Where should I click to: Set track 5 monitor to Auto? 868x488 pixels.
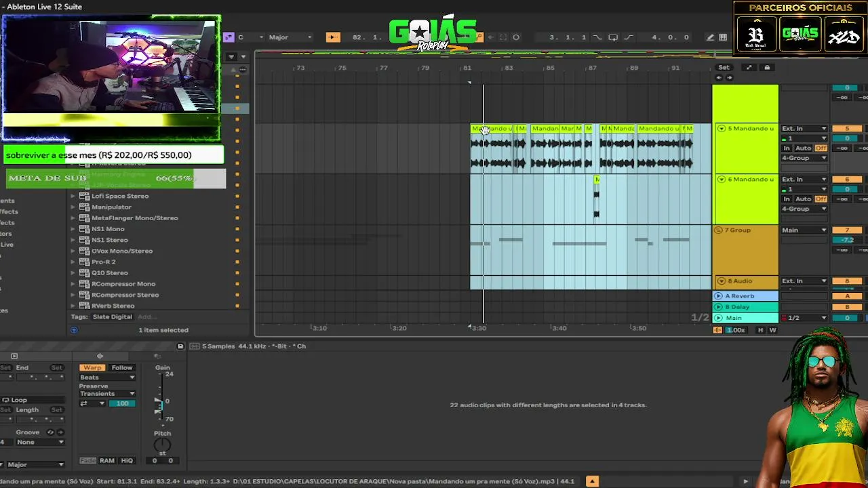pyautogui.click(x=803, y=148)
